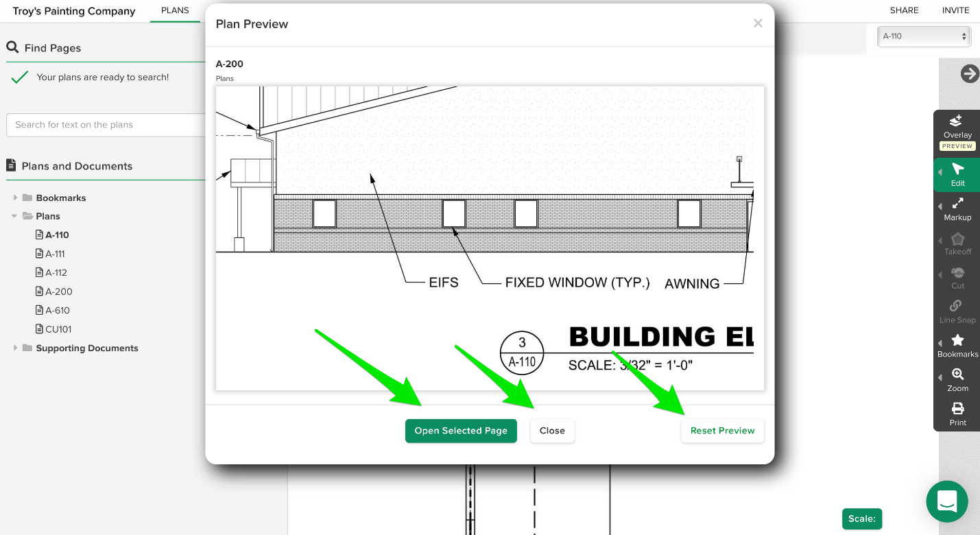This screenshot has width=980, height=535.
Task: Expand the Zoom tool submenu arrow
Action: (x=940, y=377)
